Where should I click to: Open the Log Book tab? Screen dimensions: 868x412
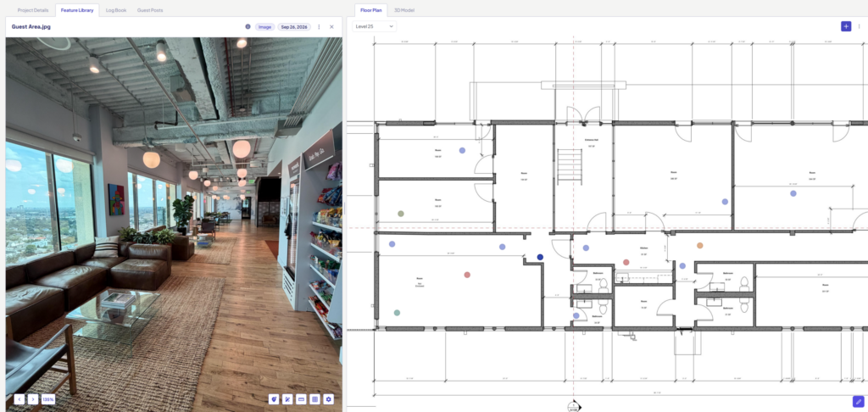click(x=116, y=10)
